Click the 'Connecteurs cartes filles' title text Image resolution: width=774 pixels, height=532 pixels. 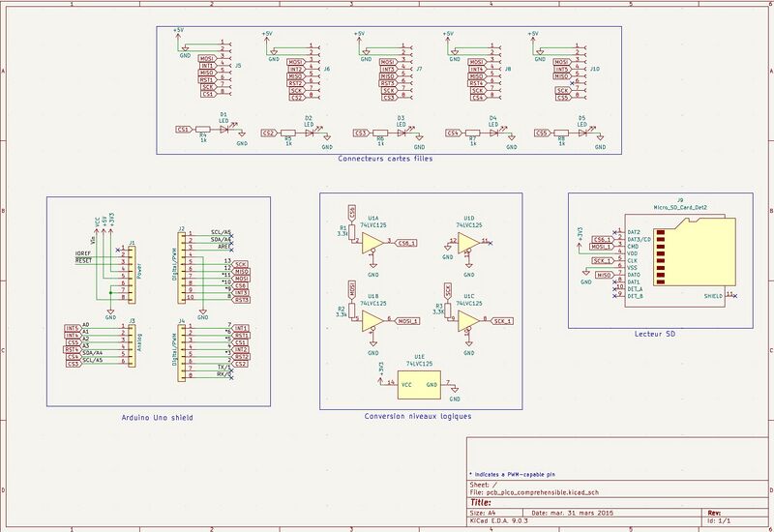coord(385,159)
